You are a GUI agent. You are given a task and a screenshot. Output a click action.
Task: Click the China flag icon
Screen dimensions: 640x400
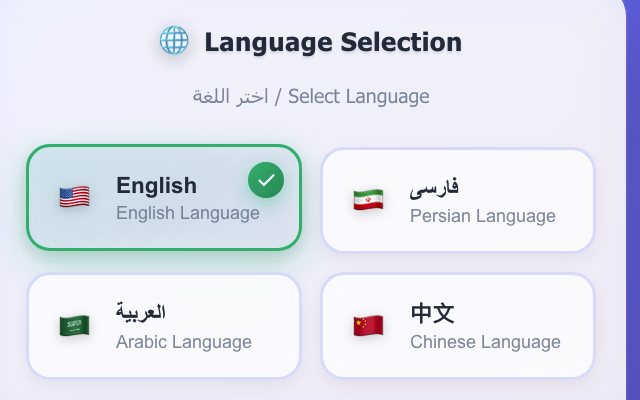(368, 326)
